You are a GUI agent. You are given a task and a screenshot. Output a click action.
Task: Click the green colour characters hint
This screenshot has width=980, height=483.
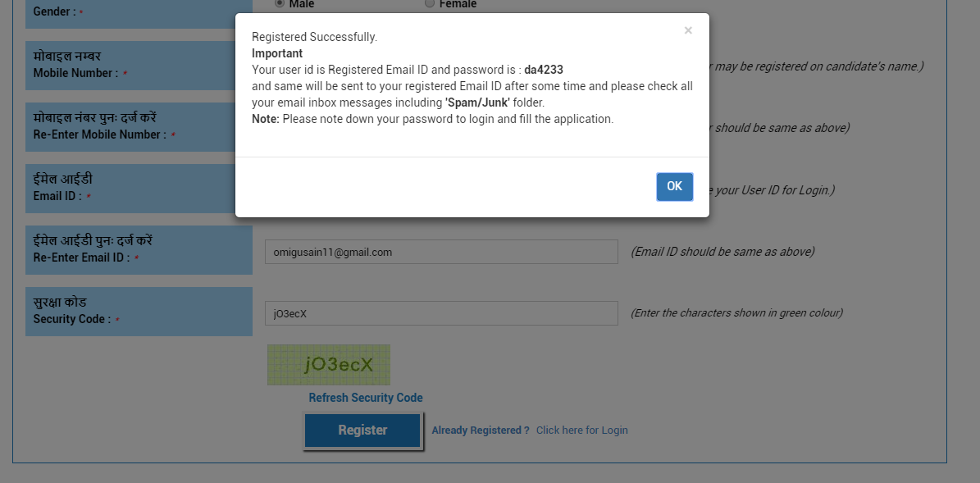pyautogui.click(x=736, y=313)
